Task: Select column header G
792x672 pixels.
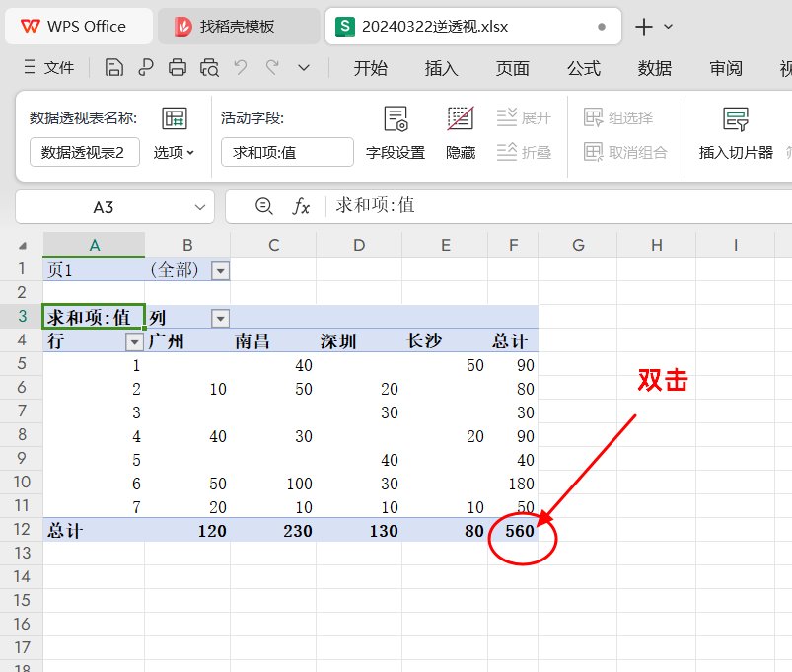Action: tap(578, 245)
